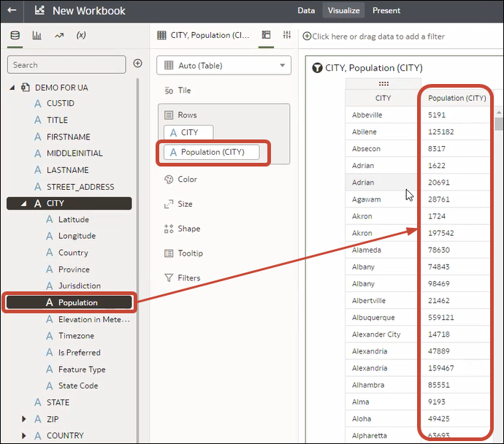Select the FIRSTNAME column
This screenshot has width=504, height=444.
pos(69,137)
